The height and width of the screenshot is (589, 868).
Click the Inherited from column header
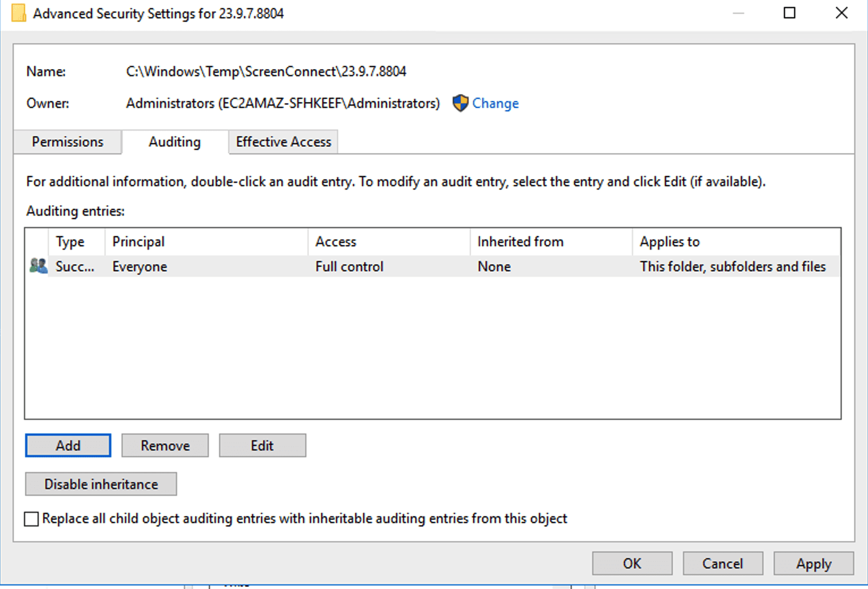[520, 242]
